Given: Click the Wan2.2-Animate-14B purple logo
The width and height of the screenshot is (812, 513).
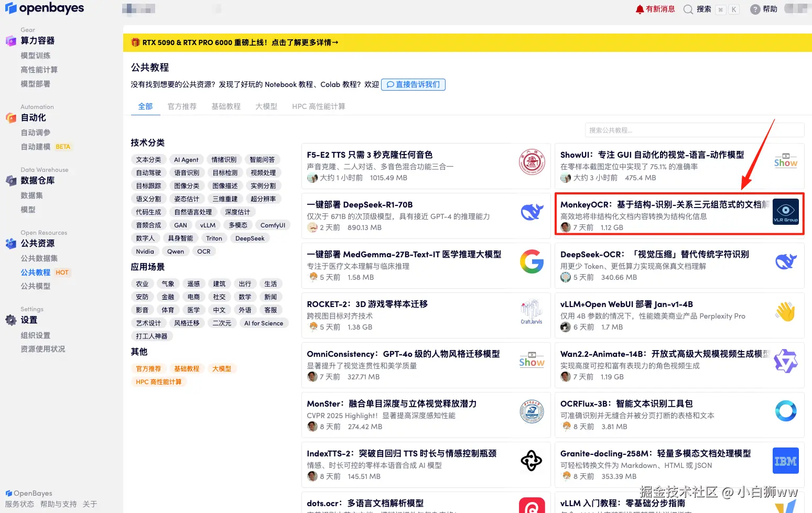Looking at the screenshot, I should coord(785,361).
